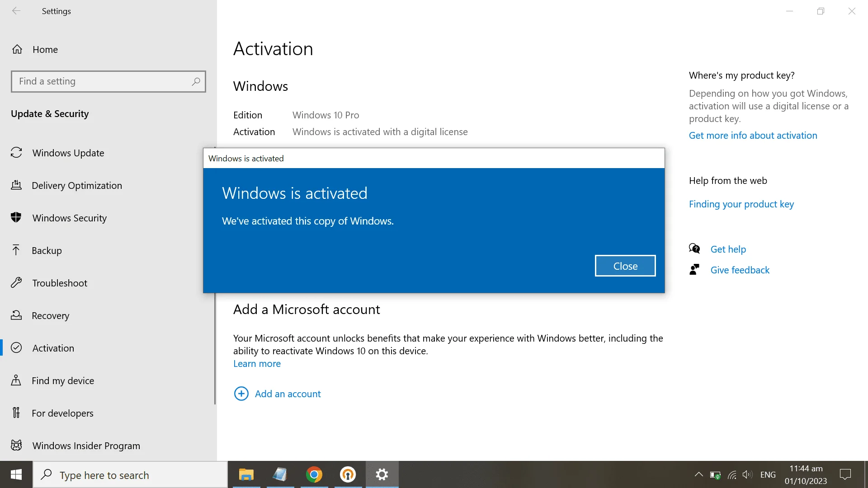Click the Home icon in sidebar
868x488 pixels.
click(17, 49)
